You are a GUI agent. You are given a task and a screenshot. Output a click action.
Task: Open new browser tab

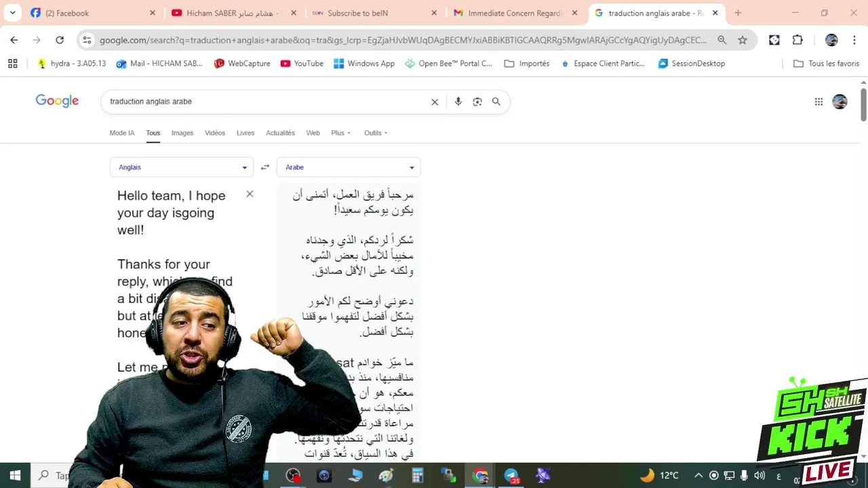tap(738, 13)
